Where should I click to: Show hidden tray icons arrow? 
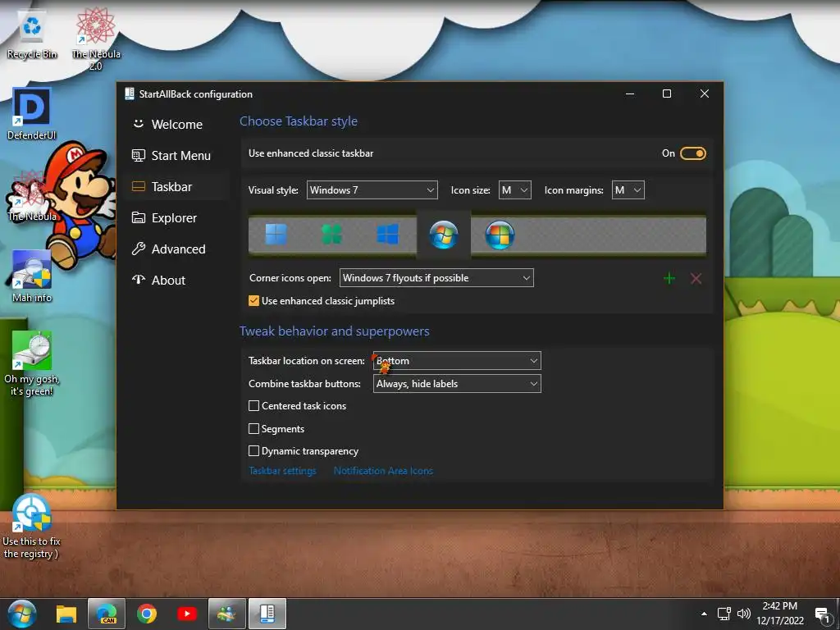click(704, 614)
